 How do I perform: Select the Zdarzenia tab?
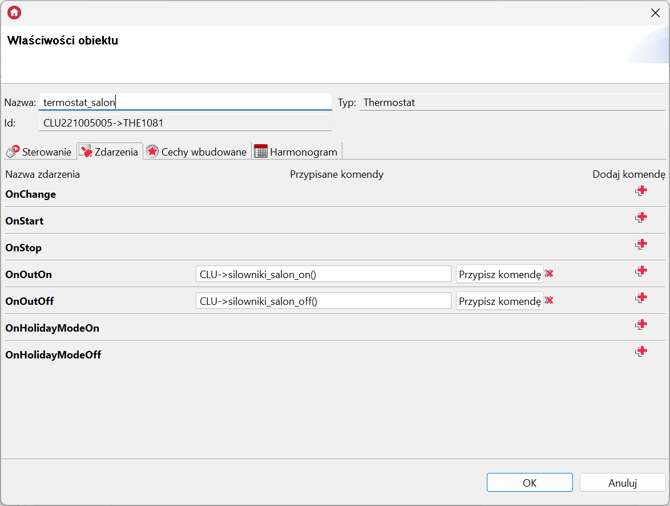(x=109, y=152)
